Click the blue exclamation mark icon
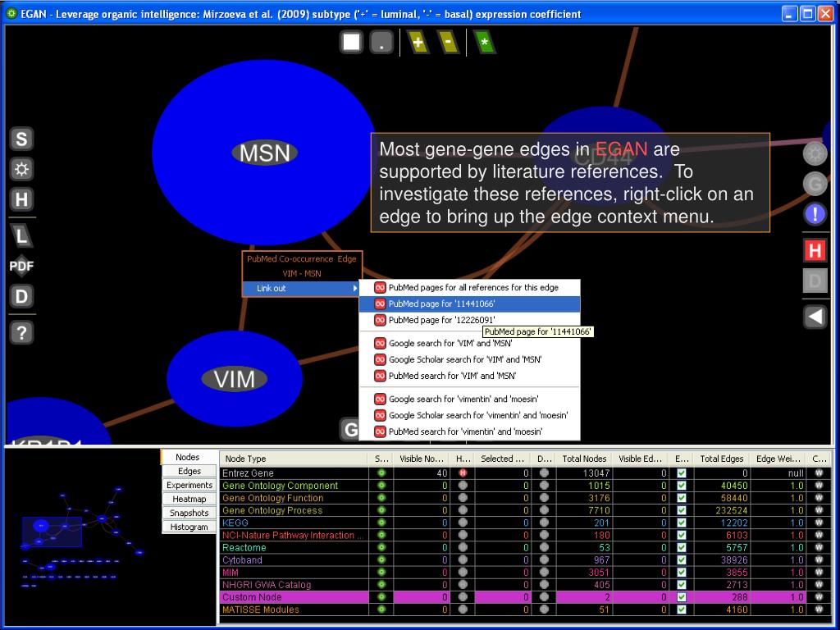Screen dimensions: 840x630 click(x=815, y=214)
